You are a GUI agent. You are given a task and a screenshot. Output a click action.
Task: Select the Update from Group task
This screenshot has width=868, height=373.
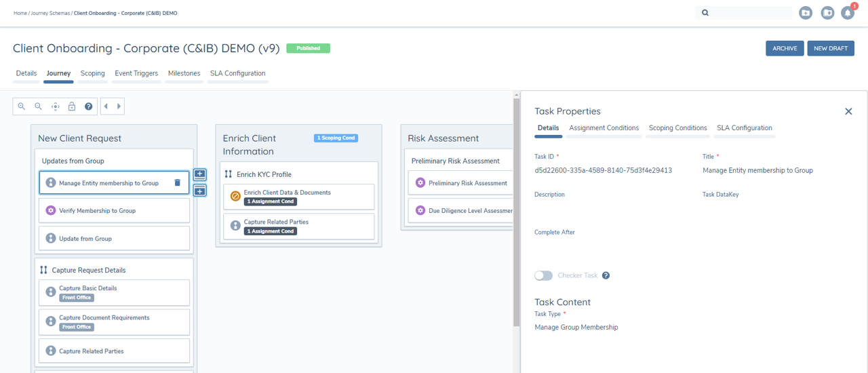click(x=114, y=238)
